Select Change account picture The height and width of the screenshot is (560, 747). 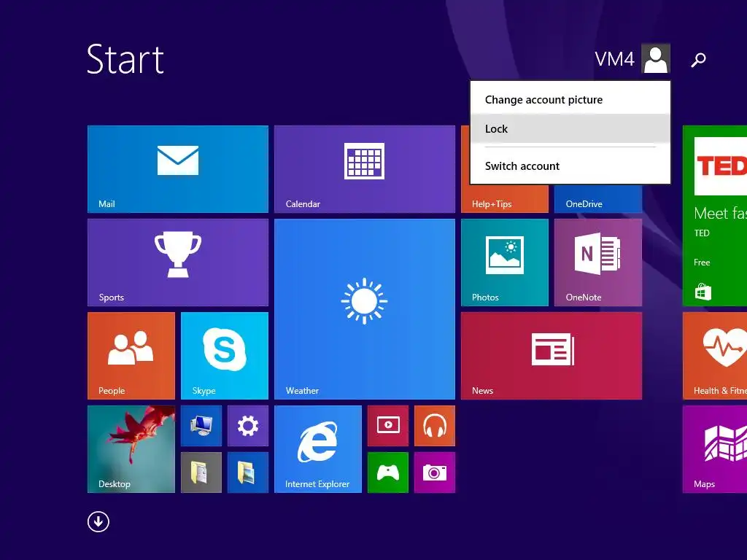coord(570,99)
